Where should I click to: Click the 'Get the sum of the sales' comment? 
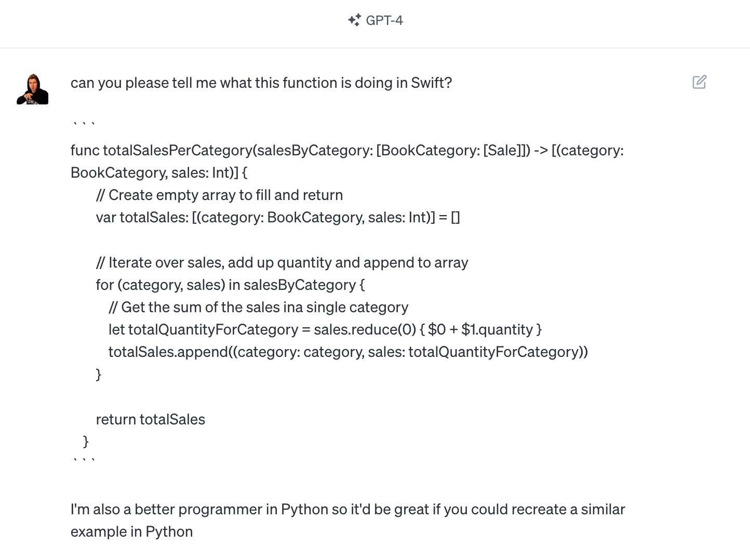[x=258, y=307]
